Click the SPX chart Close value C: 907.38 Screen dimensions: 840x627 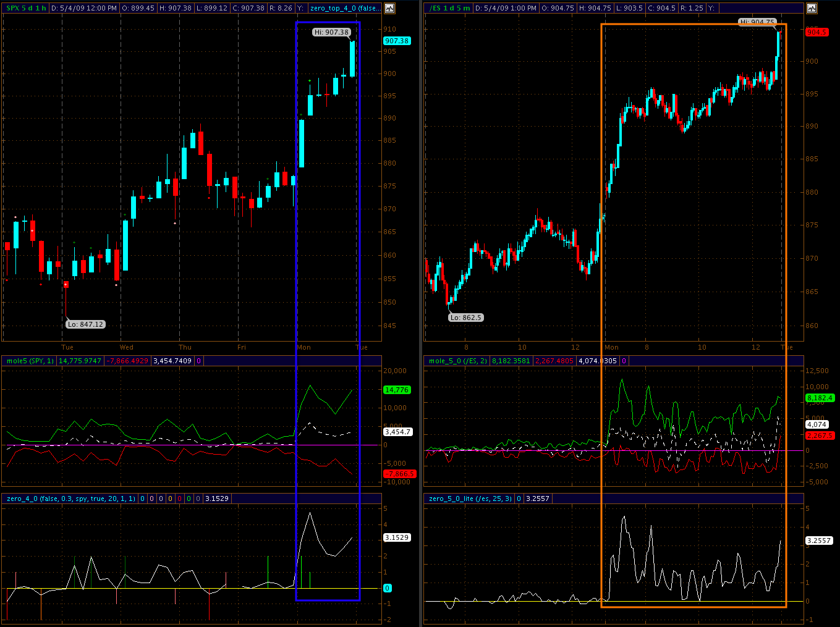click(249, 8)
